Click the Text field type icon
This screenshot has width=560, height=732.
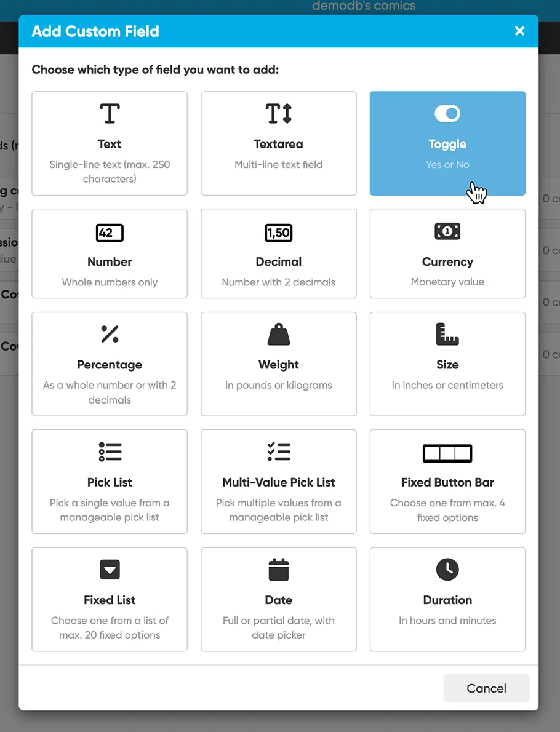[110, 114]
